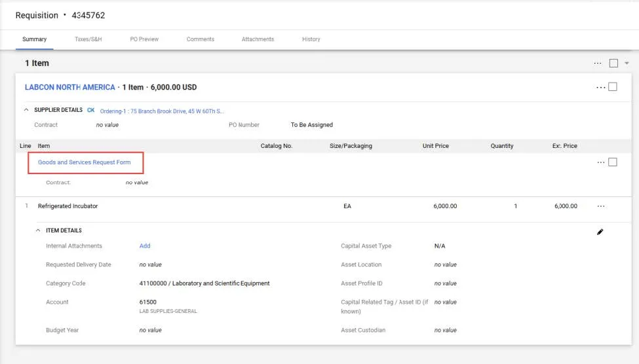Click category code 41100000 value

[204, 283]
